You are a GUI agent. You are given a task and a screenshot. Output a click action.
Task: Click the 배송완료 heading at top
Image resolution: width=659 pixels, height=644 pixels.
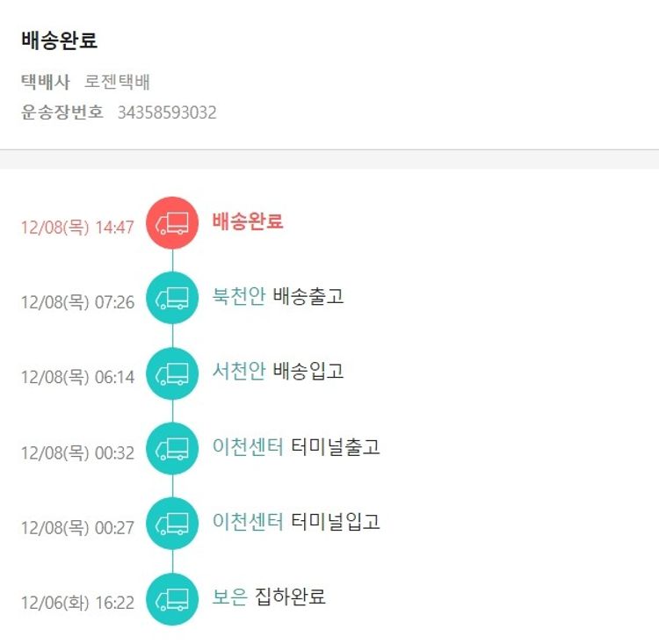59,40
